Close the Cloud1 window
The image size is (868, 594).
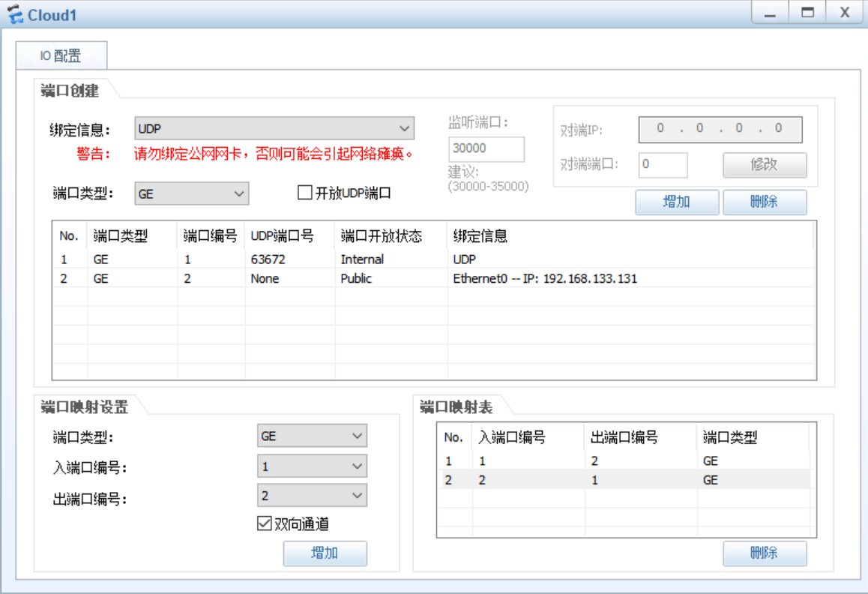pyautogui.click(x=845, y=13)
